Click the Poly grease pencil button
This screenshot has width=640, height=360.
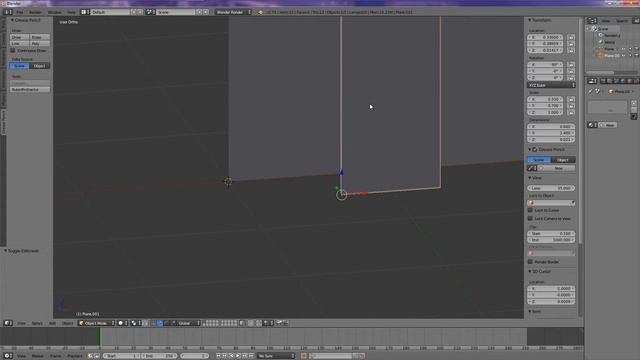[x=40, y=43]
